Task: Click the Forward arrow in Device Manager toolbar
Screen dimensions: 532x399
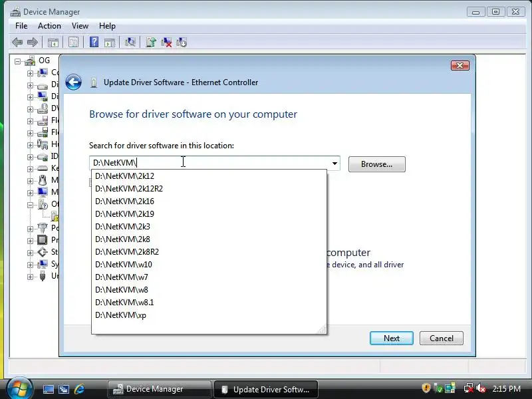Action: (x=32, y=43)
